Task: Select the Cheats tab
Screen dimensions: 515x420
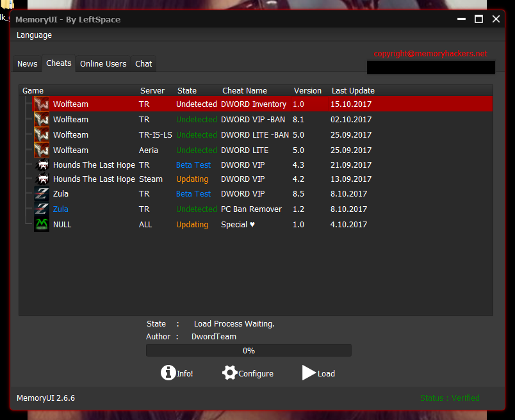Action: [x=59, y=63]
